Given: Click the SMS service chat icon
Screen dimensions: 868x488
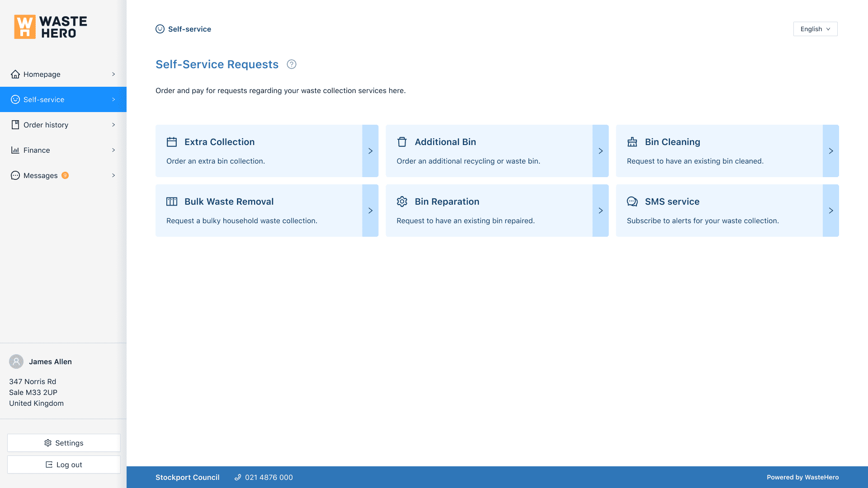Looking at the screenshot, I should [632, 202].
